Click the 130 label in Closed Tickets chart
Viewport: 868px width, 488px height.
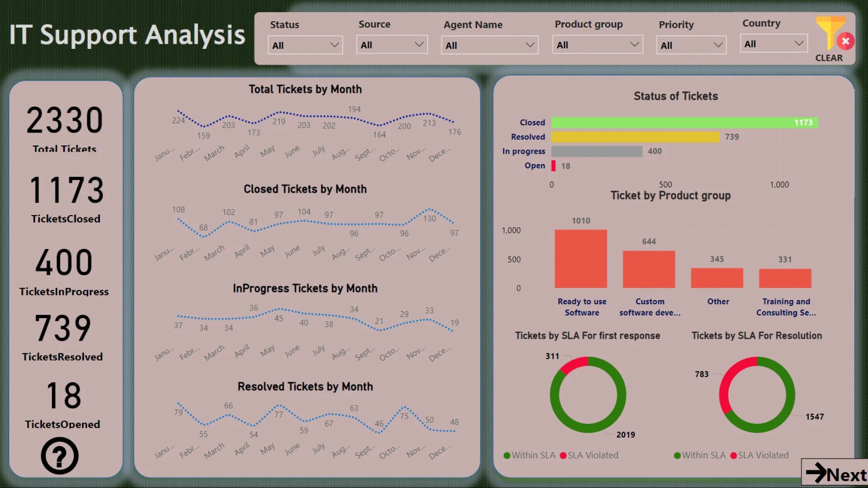(x=429, y=219)
